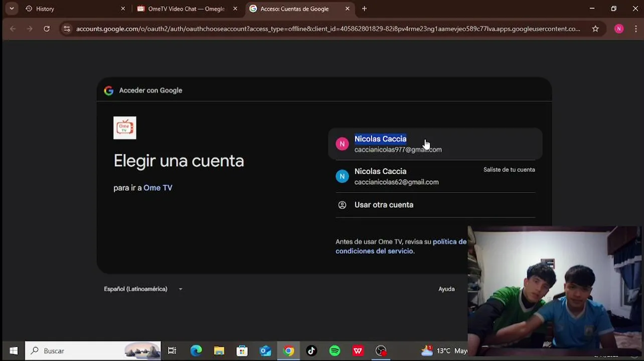Open the Ayuda help link
The width and height of the screenshot is (644, 361).
pyautogui.click(x=446, y=289)
